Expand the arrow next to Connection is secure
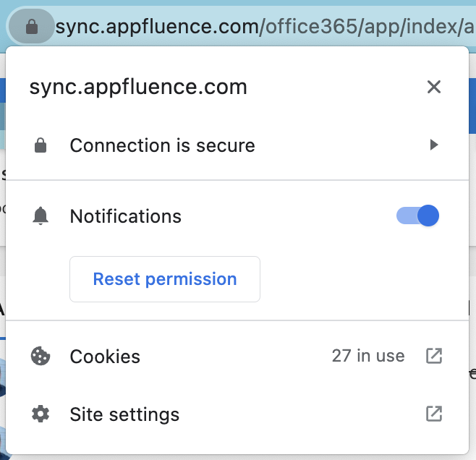 (x=434, y=145)
